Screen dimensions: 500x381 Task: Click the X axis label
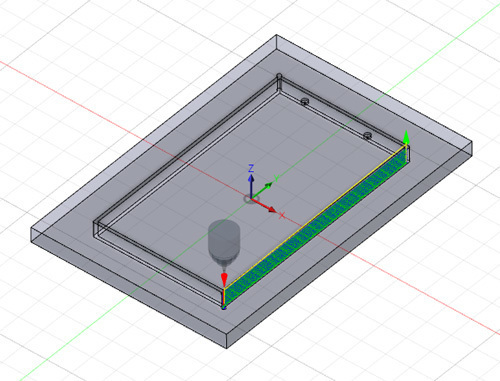(282, 215)
